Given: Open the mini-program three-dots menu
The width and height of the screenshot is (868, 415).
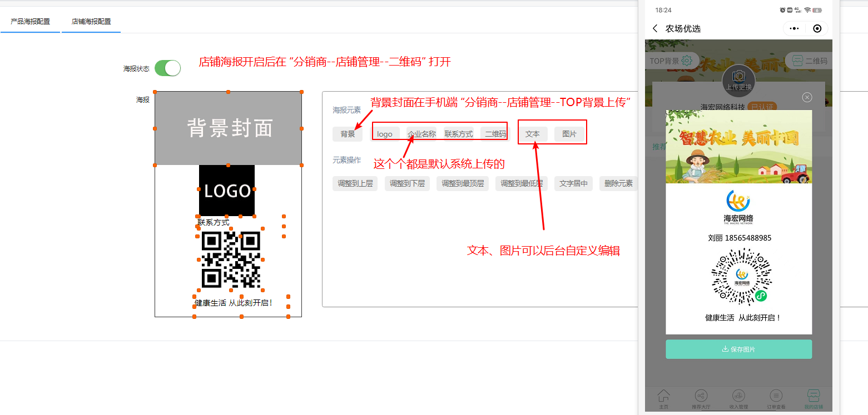Looking at the screenshot, I should [x=794, y=28].
